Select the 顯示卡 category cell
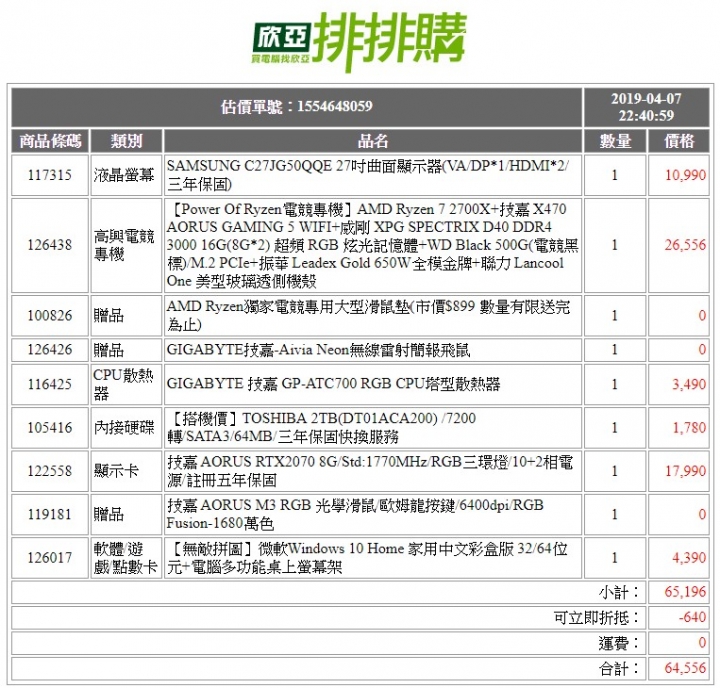Screen dimensions: 720x688 click(126, 471)
